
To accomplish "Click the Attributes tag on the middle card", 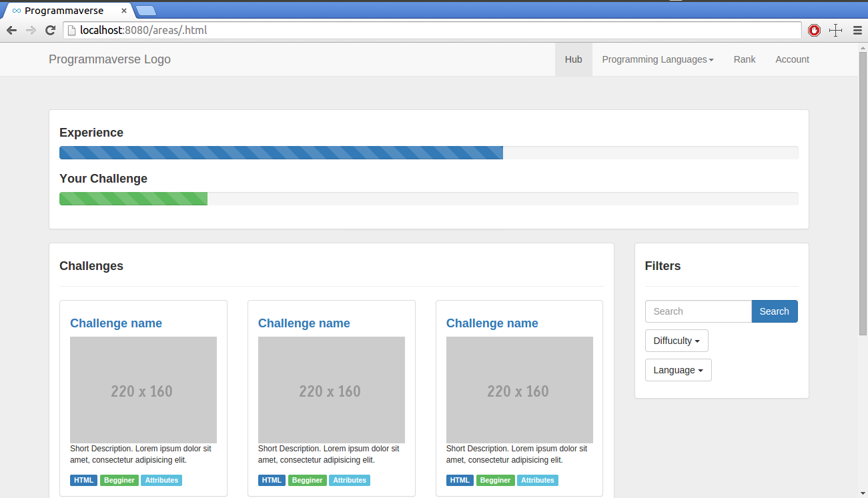I will pos(350,480).
